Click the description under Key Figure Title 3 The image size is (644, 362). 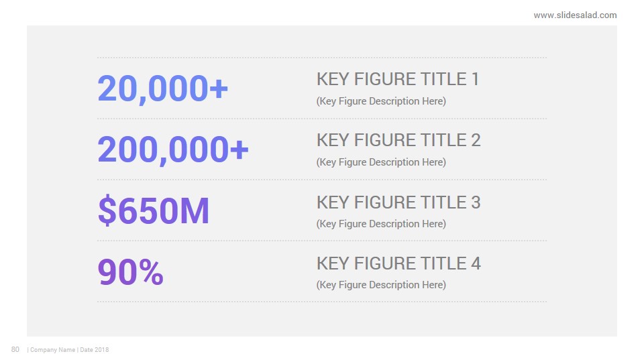pos(381,224)
